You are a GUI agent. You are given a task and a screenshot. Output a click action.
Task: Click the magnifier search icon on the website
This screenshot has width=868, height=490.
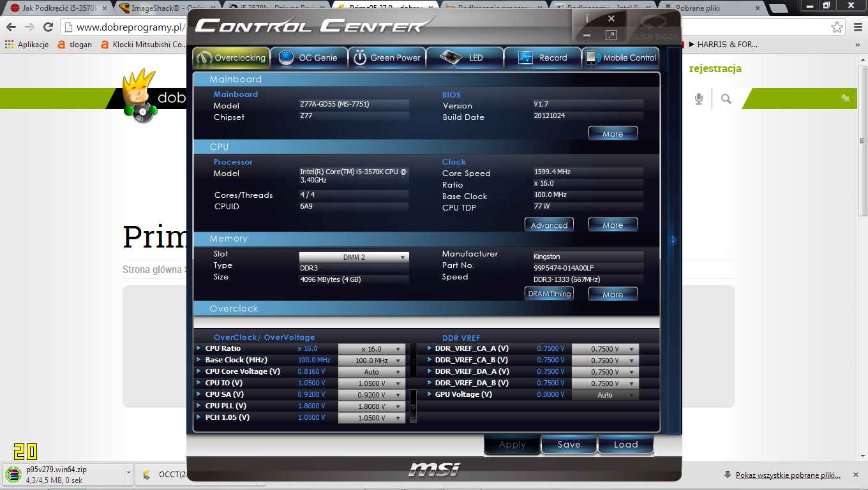coord(726,98)
